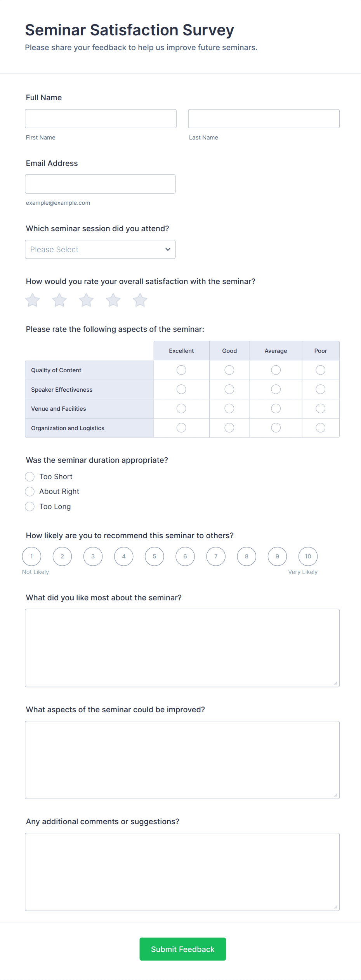Submit the feedback form
Viewport: 361px width, 980px height.
point(182,949)
